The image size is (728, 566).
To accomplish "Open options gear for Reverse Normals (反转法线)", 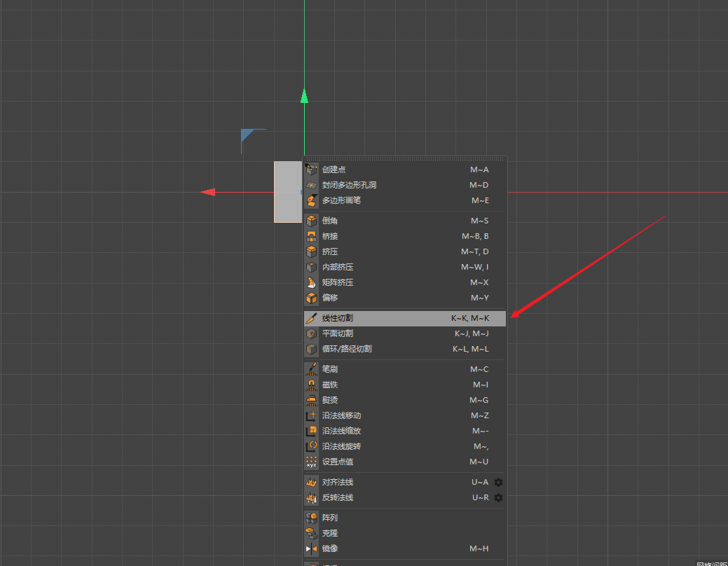I will point(498,497).
